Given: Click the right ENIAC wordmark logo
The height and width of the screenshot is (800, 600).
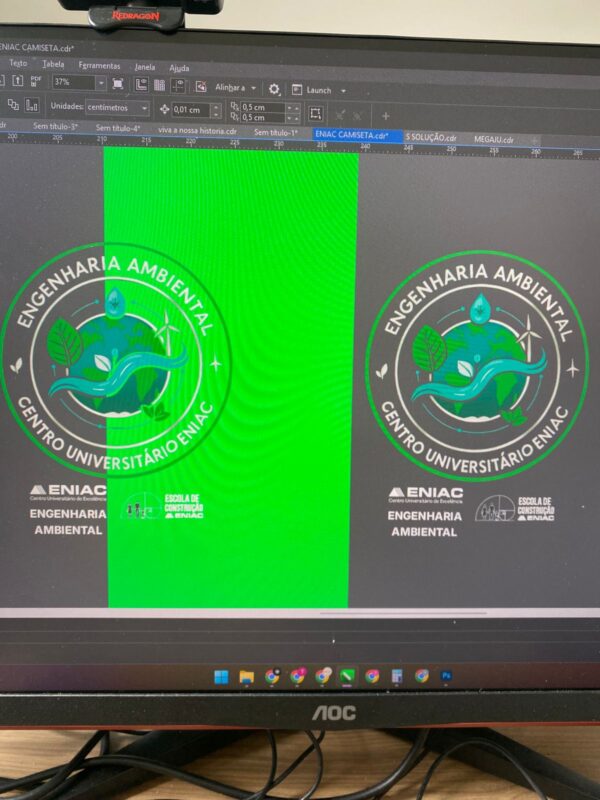Looking at the screenshot, I should pos(426,494).
